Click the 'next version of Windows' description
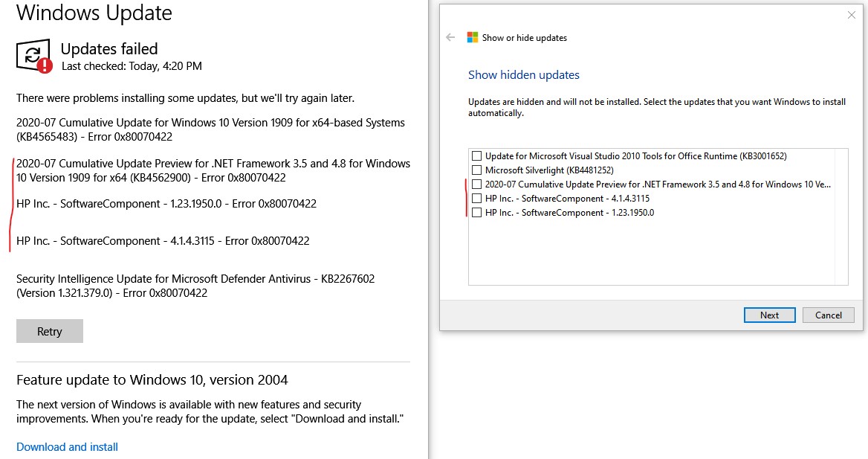This screenshot has height=459, width=868. point(210,411)
